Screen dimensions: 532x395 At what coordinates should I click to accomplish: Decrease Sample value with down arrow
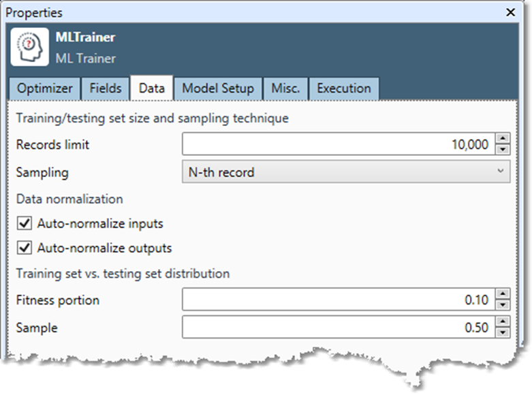503,332
